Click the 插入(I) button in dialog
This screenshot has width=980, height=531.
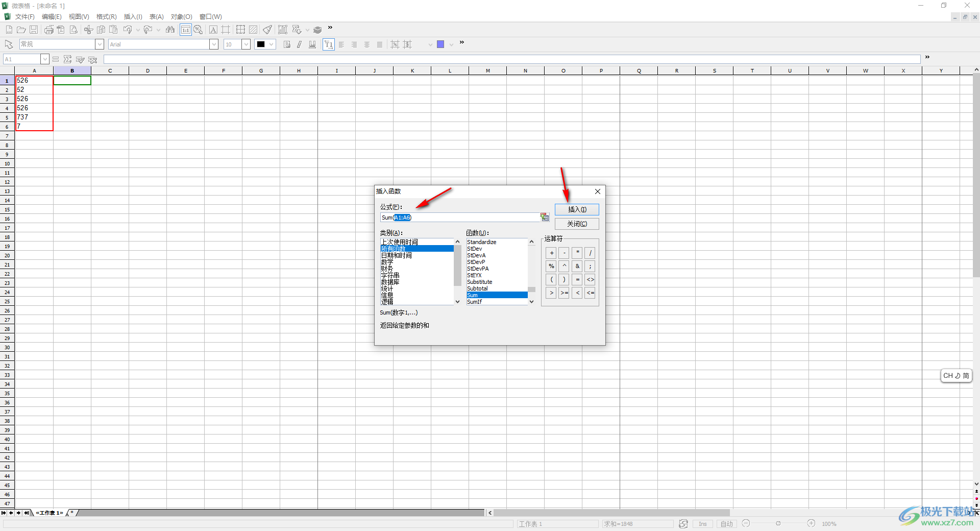coord(577,210)
